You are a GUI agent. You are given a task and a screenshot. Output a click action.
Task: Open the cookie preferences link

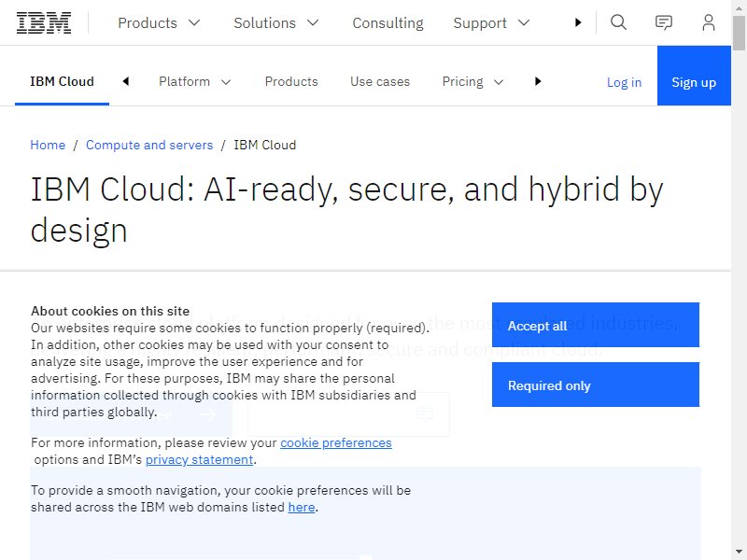pyautogui.click(x=336, y=442)
